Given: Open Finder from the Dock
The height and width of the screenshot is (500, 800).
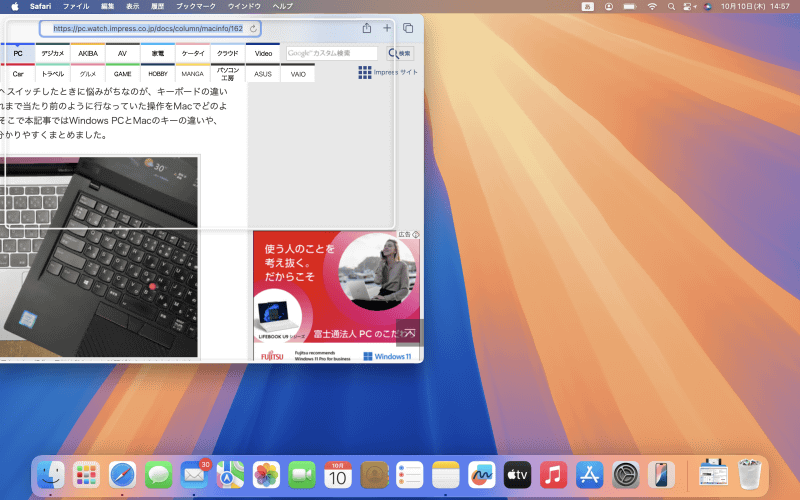Looking at the screenshot, I should [51, 475].
